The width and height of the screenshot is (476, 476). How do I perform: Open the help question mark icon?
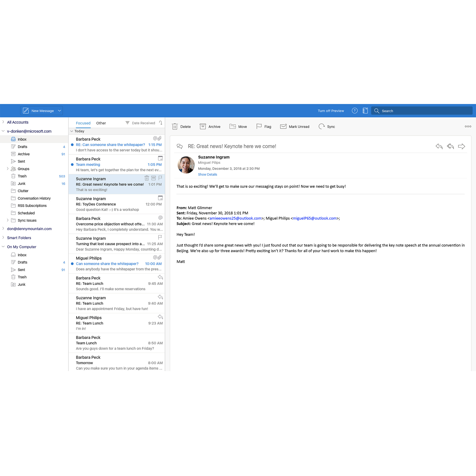tap(355, 111)
